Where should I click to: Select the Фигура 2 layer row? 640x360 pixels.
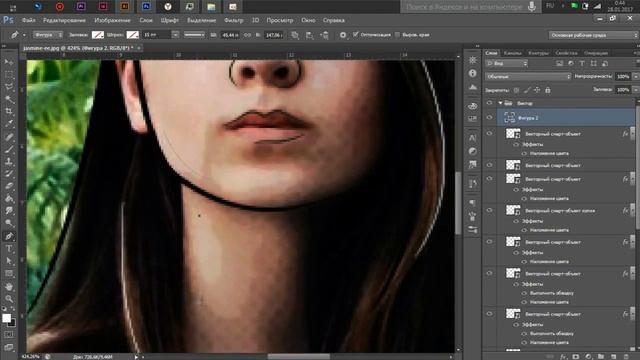pos(565,118)
